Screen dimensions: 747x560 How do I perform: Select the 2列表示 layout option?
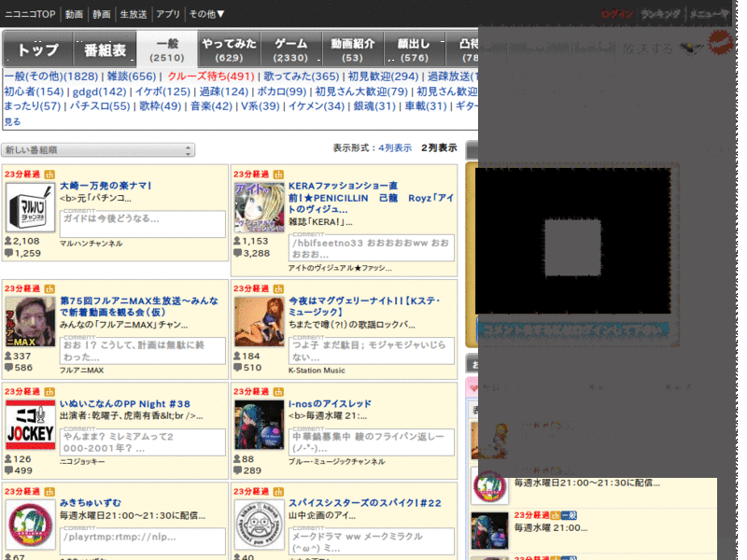439,148
